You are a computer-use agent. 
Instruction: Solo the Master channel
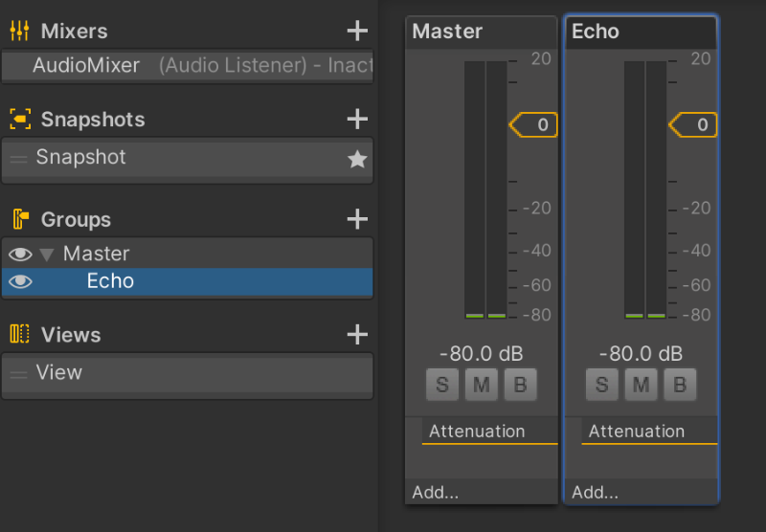point(441,385)
